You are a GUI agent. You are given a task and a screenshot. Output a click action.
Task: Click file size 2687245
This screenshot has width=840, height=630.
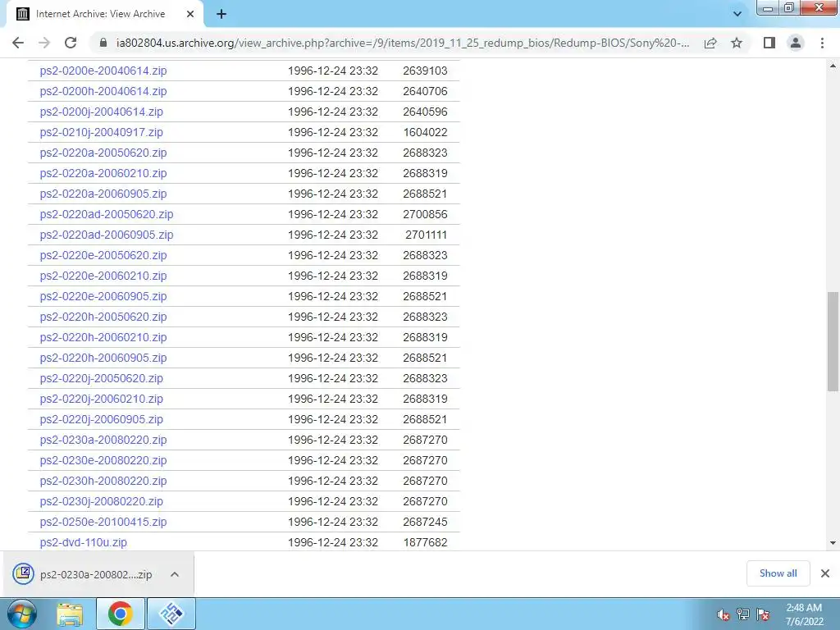[x=426, y=522]
